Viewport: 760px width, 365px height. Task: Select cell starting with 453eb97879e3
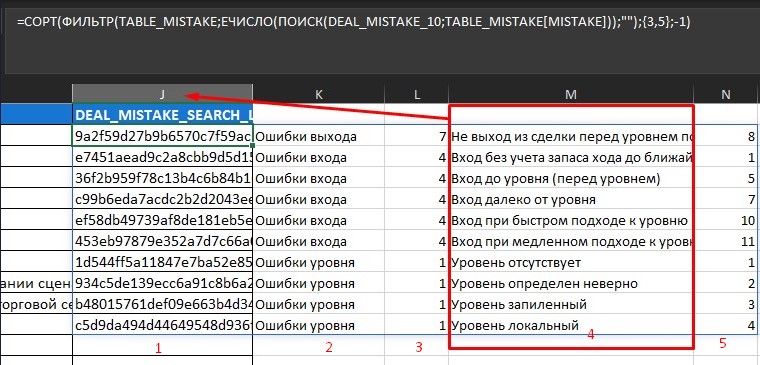pos(162,241)
